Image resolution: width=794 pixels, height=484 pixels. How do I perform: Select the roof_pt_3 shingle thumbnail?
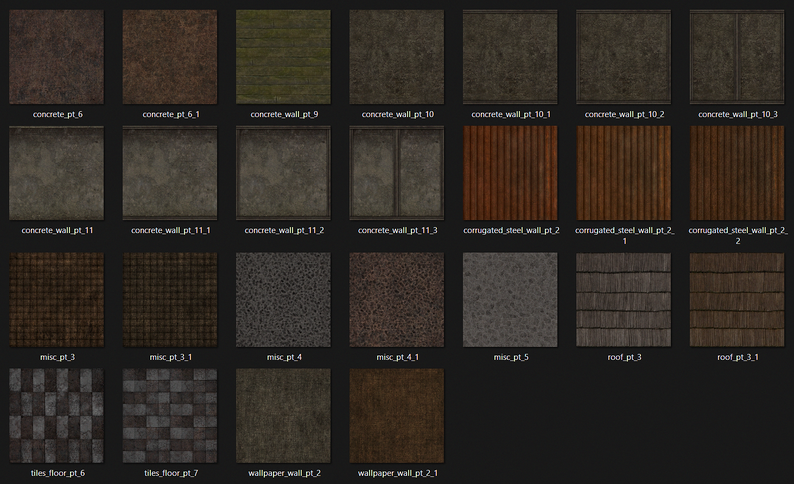click(x=623, y=300)
